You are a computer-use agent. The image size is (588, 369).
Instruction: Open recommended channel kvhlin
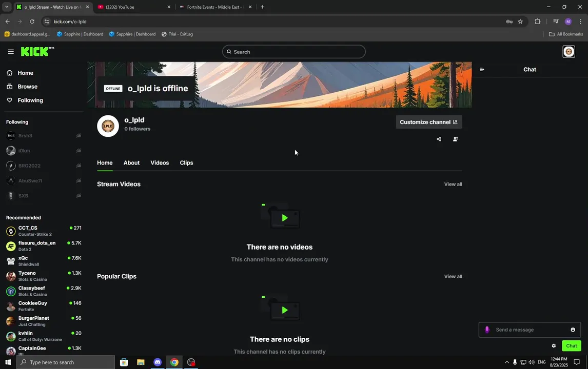[44, 336]
